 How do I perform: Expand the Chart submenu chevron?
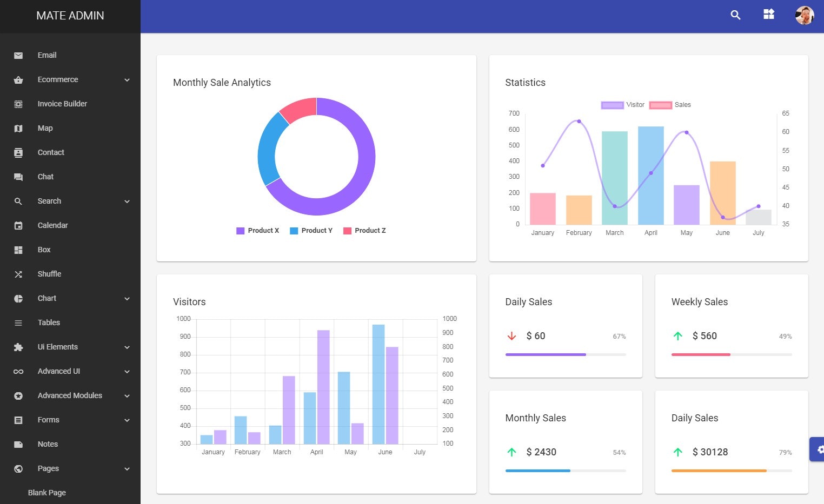(x=127, y=299)
